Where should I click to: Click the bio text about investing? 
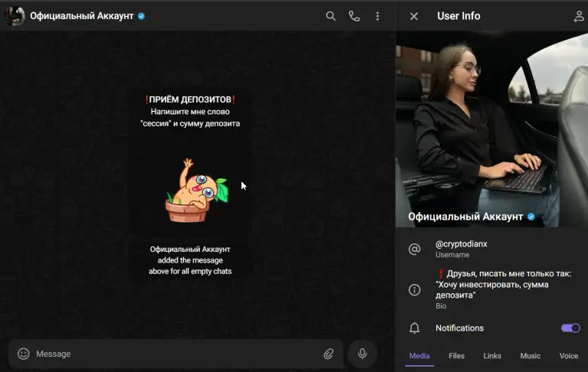point(504,284)
